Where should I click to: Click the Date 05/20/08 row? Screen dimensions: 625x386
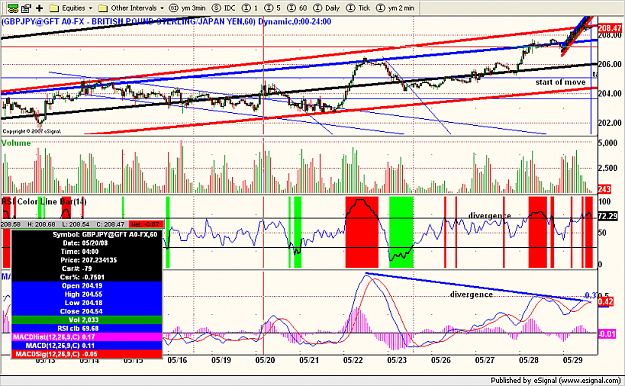tap(87, 243)
